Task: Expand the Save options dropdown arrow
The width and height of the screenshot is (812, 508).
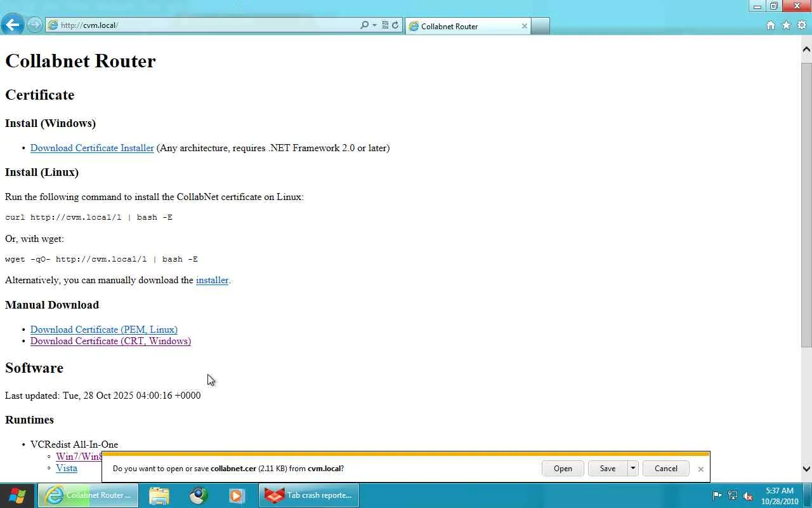Action: tap(632, 469)
